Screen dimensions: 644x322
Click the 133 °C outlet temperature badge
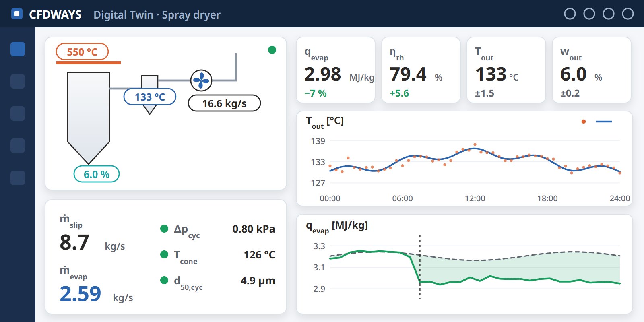150,97
